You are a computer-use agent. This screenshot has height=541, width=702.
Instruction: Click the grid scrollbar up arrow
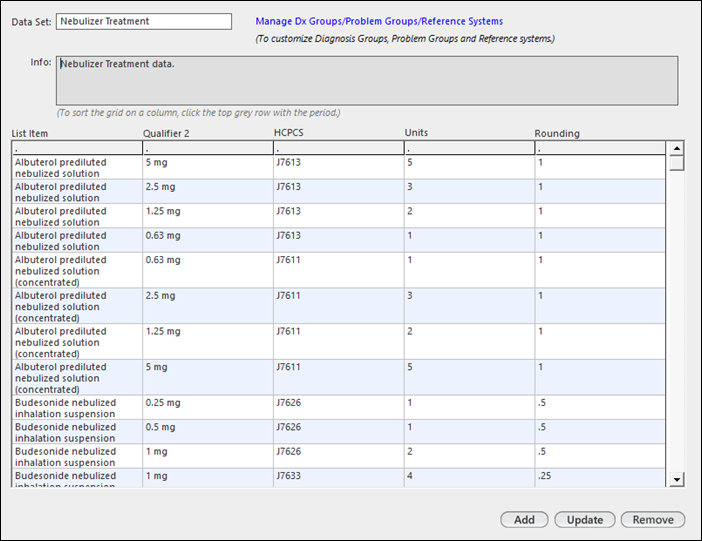coord(676,148)
